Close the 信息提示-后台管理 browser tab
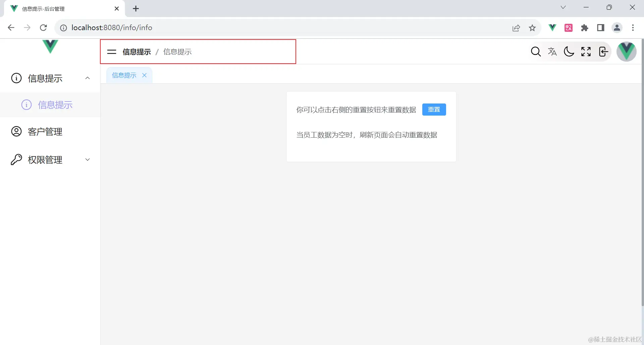 pos(117,9)
